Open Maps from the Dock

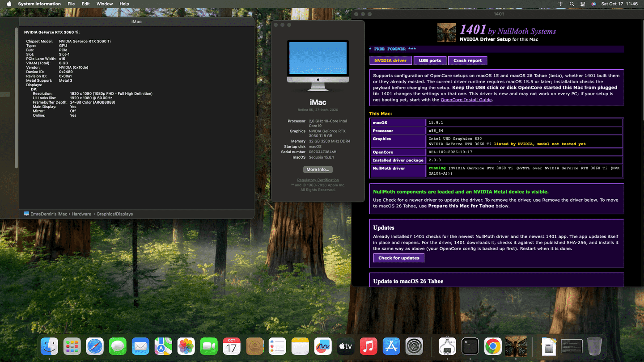[x=163, y=346]
